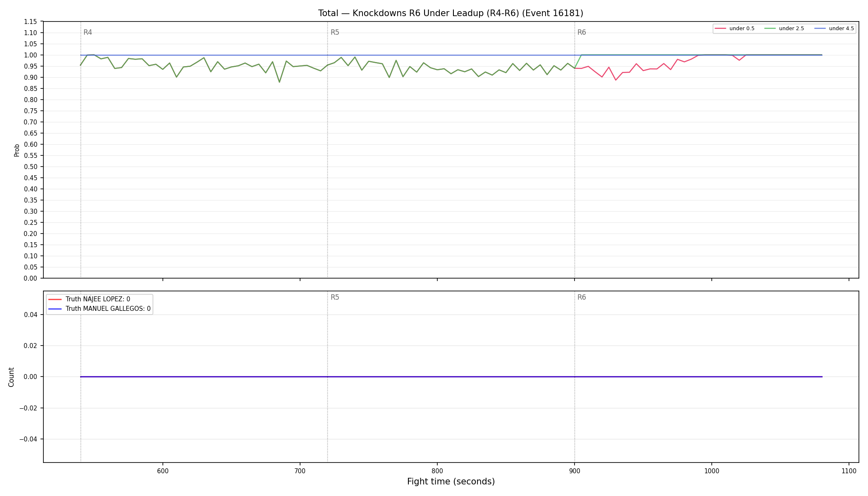Click the 900 tick label on x-axis
868x496 pixels.
point(575,471)
